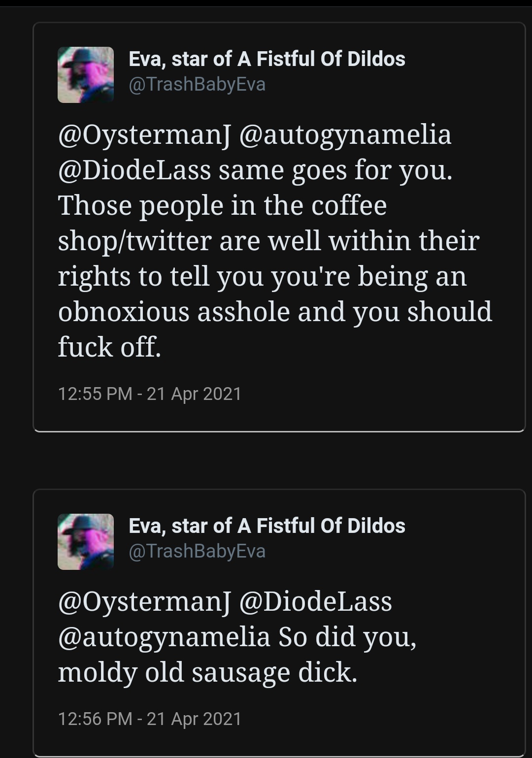The height and width of the screenshot is (758, 532).
Task: Select the 'coffee shop/twitter' tweet body text
Action: 275,241
